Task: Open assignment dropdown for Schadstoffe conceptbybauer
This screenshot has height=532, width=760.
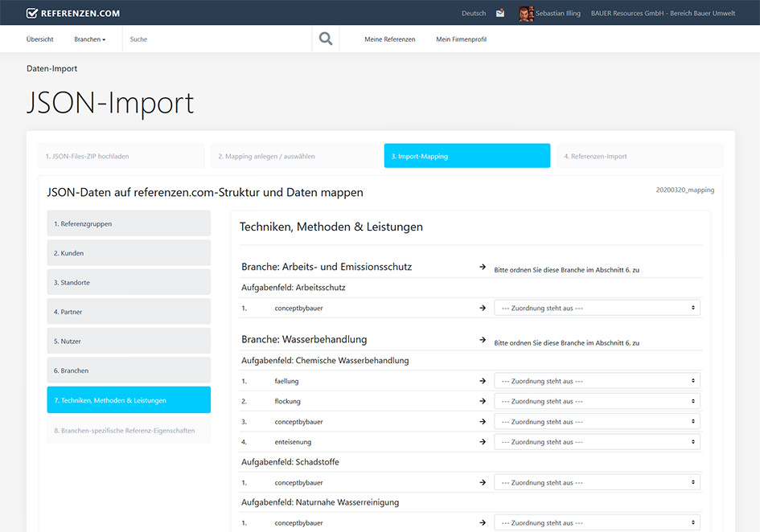Action: tap(597, 483)
